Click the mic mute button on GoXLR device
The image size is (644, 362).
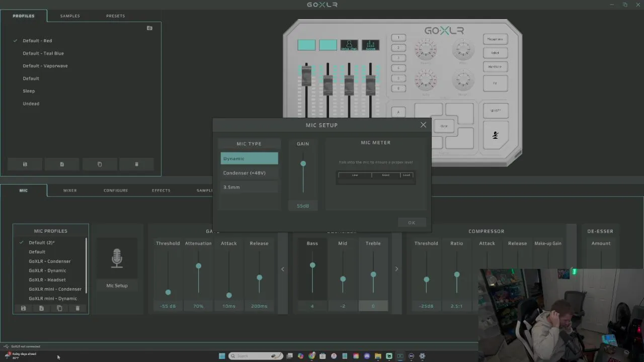pyautogui.click(x=495, y=135)
